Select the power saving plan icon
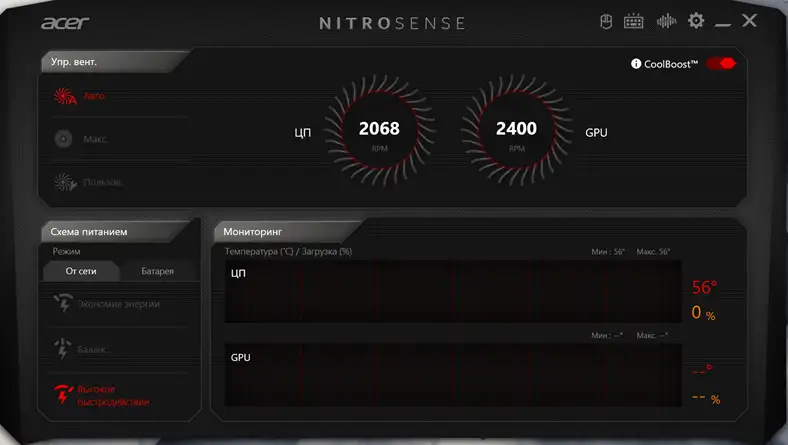Image resolution: width=788 pixels, height=445 pixels. (63, 303)
